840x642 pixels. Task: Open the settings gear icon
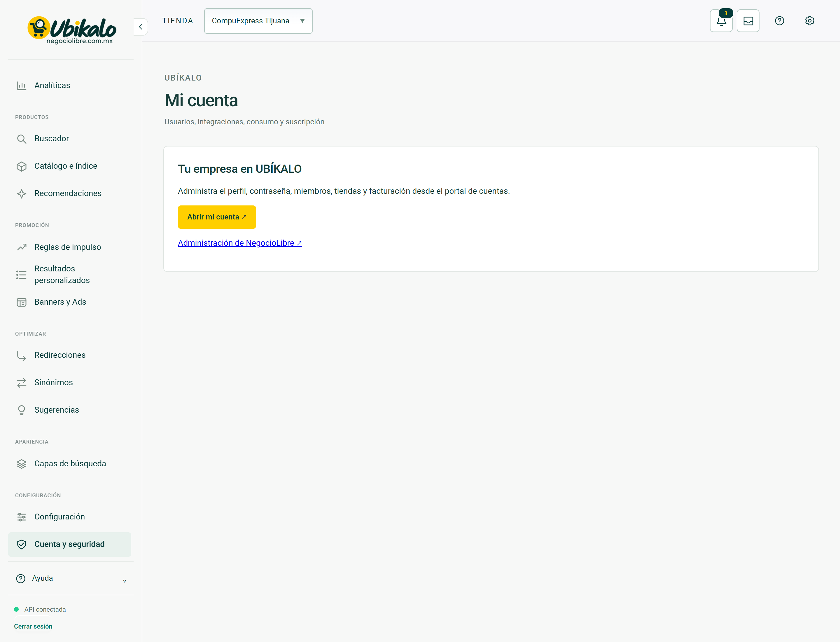coord(809,21)
